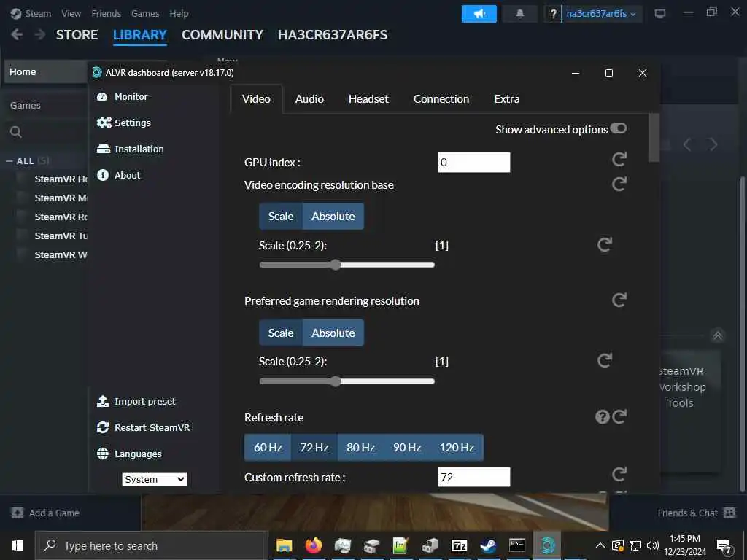The image size is (747, 560).
Task: Select Absolute for Preferred game rendering resolution
Action: tap(333, 332)
